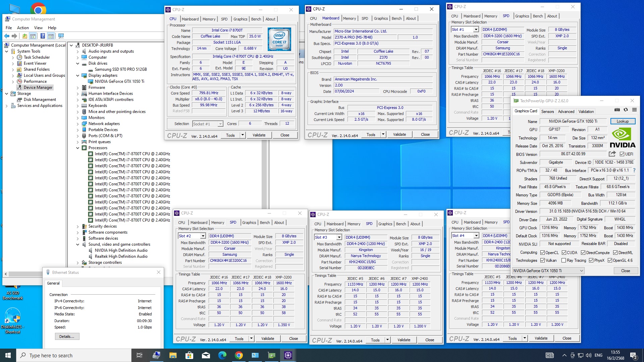Click Close in the GPU-Z window
Image resolution: width=644 pixels, height=362 pixels.
click(626, 271)
